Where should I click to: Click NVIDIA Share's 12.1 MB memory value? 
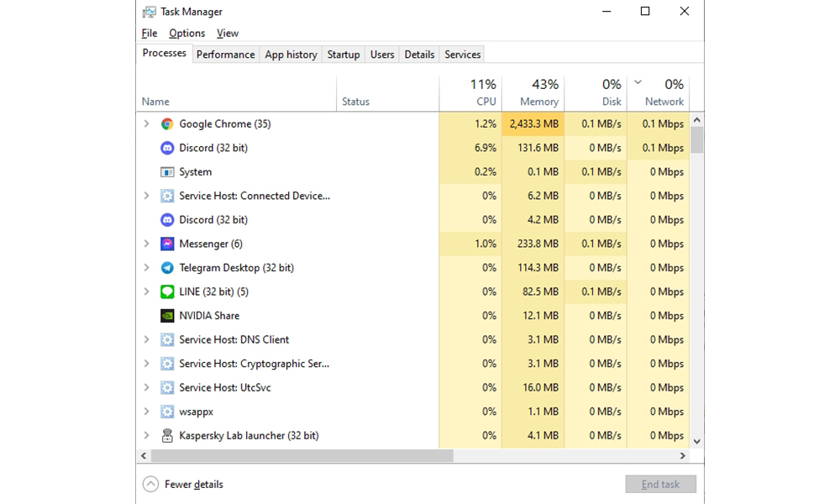point(540,316)
